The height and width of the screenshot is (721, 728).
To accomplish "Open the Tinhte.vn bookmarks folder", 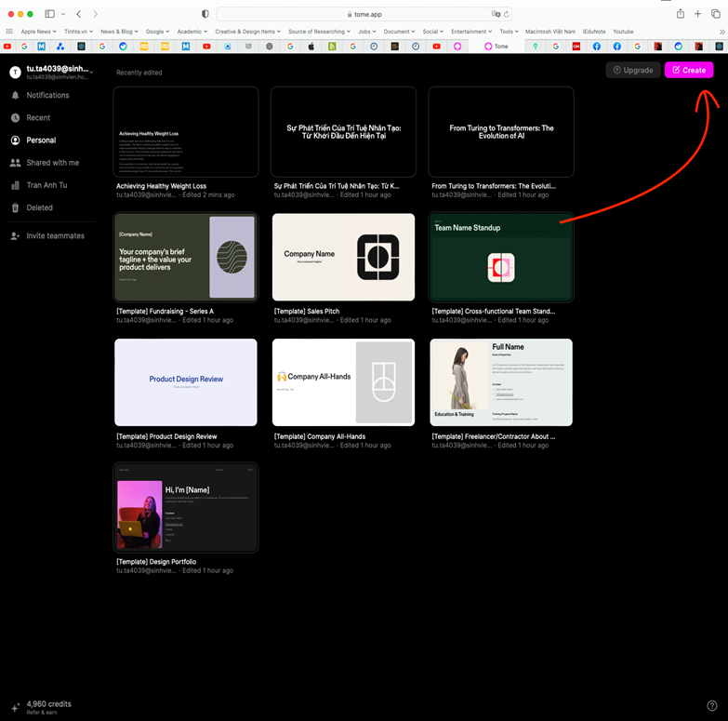I will [x=78, y=32].
